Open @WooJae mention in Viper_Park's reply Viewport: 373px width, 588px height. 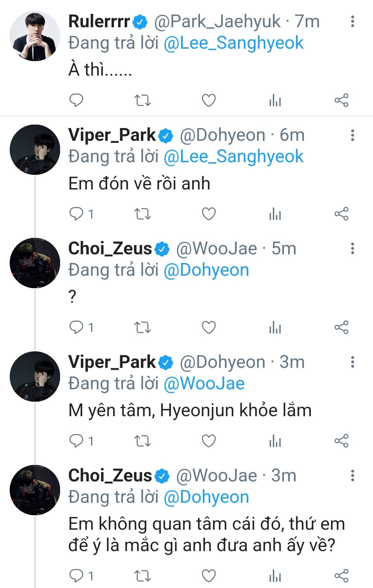204,384
